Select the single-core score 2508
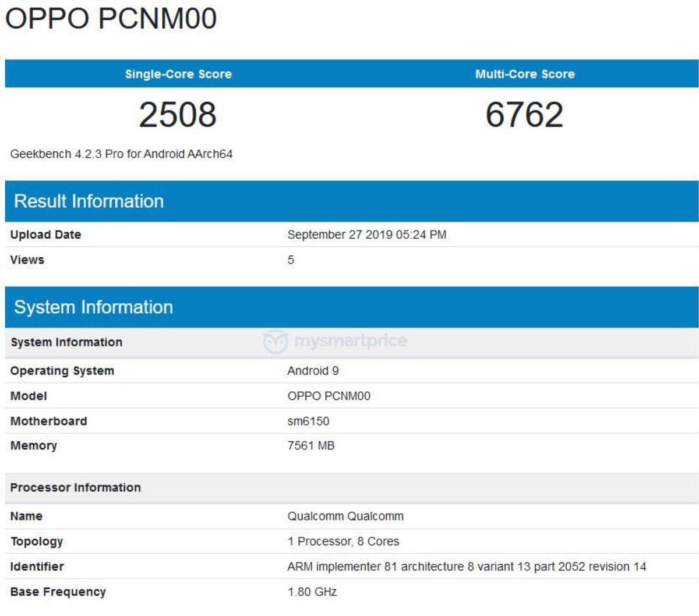The width and height of the screenshot is (699, 616). click(x=178, y=115)
